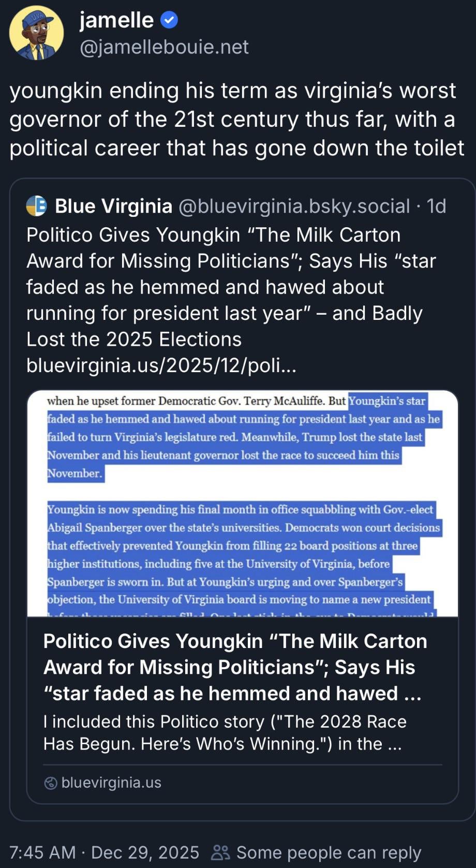Click Blue Virginia's small round avatar
Image resolution: width=476 pixels, height=868 pixels.
click(x=37, y=206)
